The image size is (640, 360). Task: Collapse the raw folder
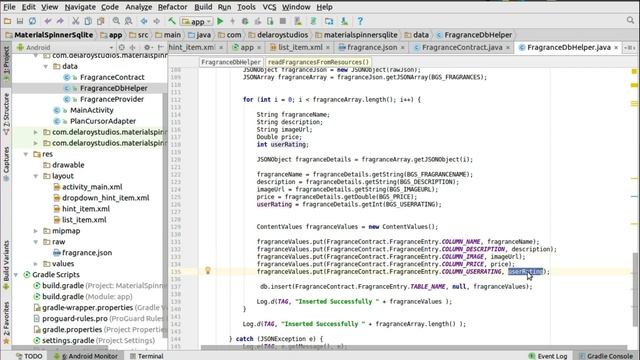[x=36, y=242]
